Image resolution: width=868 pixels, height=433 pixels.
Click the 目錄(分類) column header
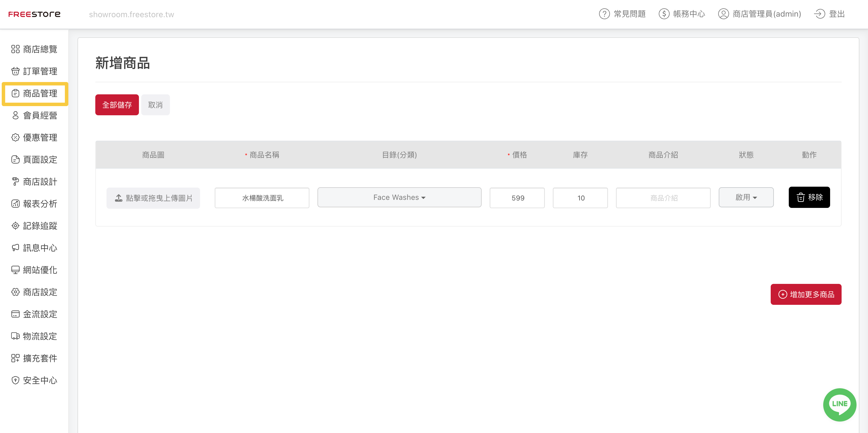399,155
